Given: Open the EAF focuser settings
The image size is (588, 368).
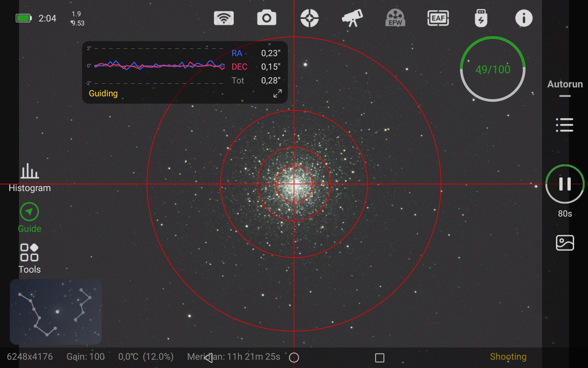Looking at the screenshot, I should [x=438, y=18].
